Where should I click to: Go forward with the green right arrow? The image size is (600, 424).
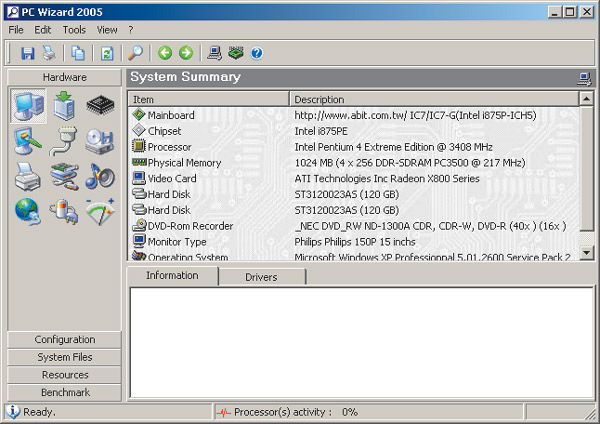186,53
